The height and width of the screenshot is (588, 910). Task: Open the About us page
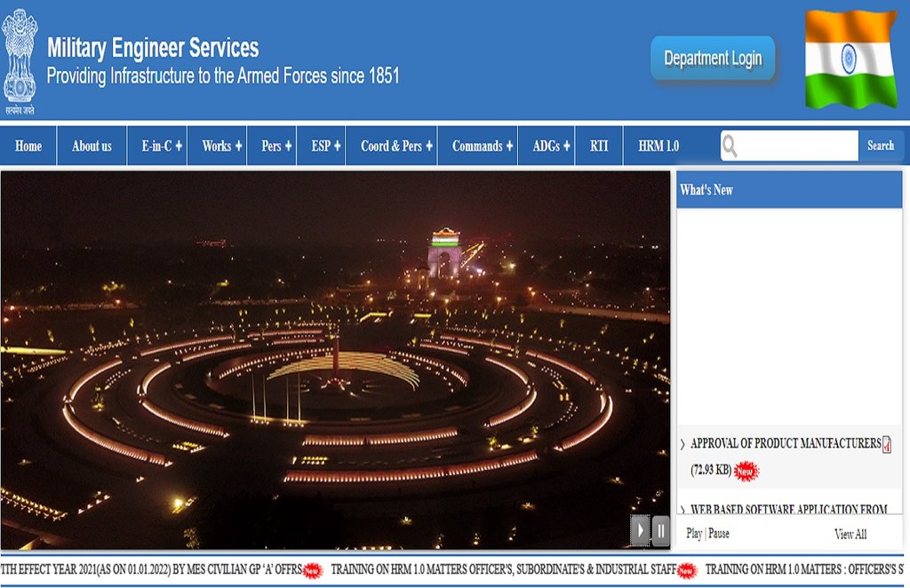point(92,147)
